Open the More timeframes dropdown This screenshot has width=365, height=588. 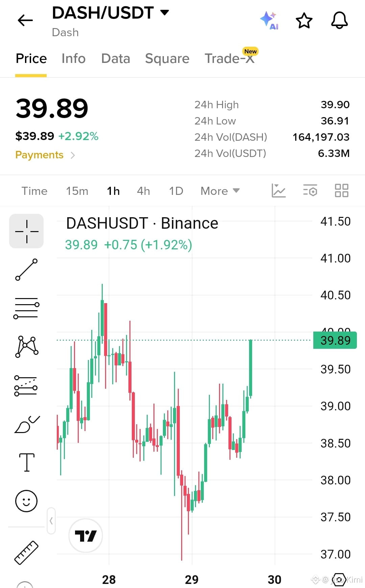[220, 191]
